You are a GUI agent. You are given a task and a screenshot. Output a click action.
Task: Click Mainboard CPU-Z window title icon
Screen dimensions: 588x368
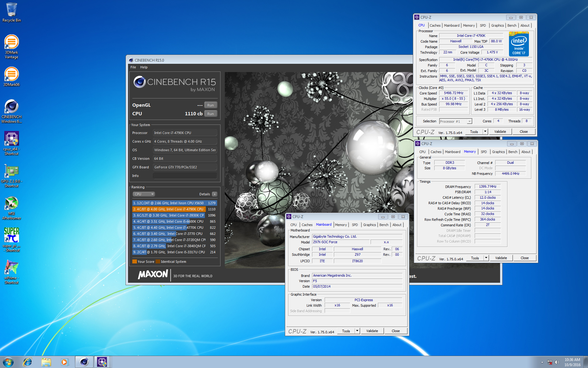[x=289, y=217]
